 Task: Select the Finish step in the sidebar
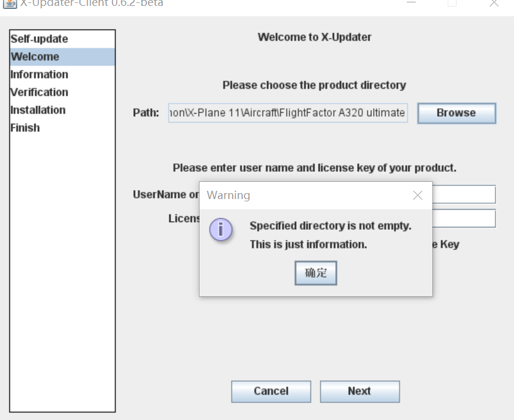[x=62, y=127]
